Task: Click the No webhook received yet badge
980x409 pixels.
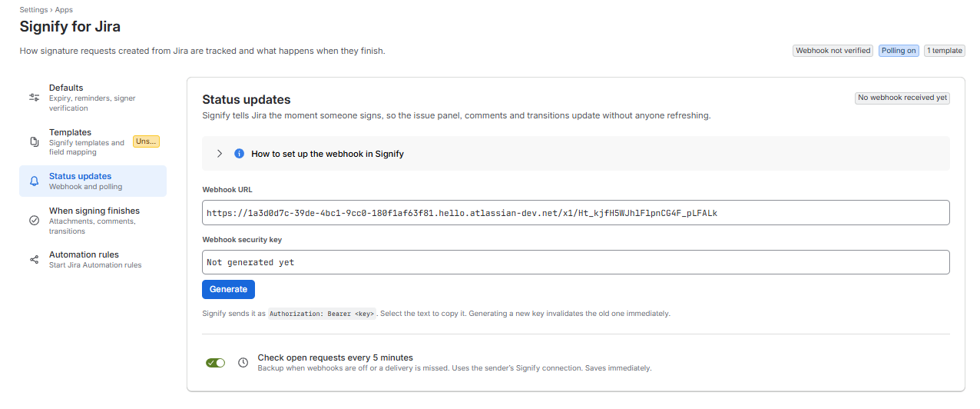Action: pos(902,98)
